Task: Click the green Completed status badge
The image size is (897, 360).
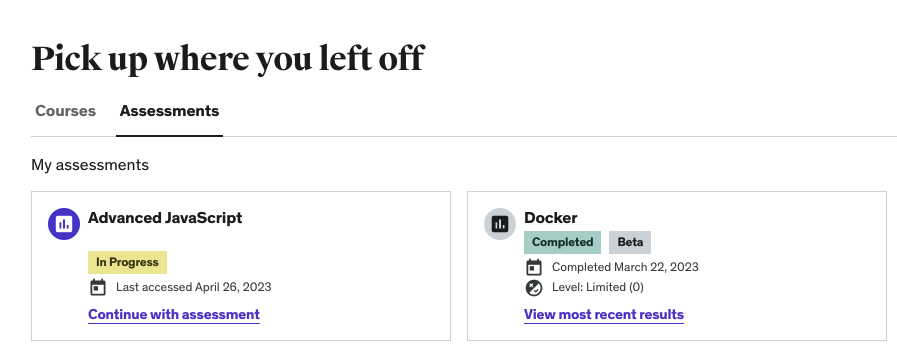Action: [562, 242]
